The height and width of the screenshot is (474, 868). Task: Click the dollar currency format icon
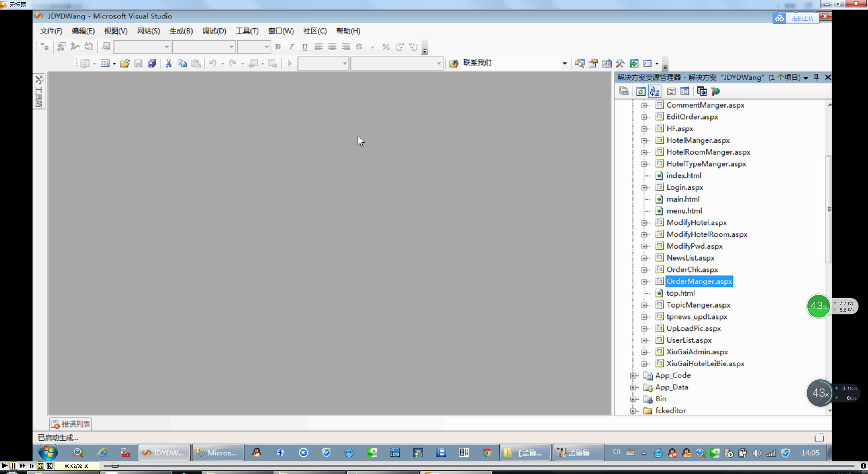359,47
